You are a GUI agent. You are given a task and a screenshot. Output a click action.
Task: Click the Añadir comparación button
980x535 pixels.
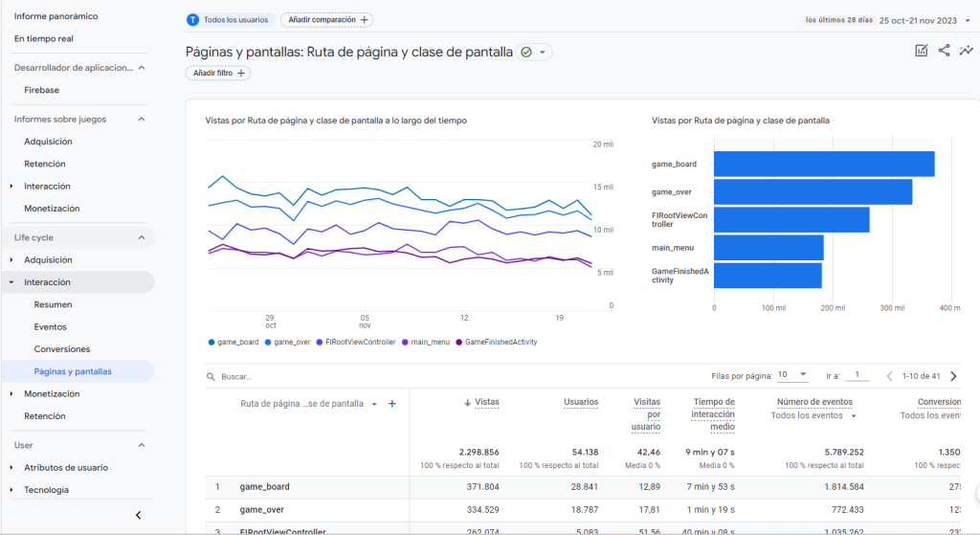[x=326, y=20]
